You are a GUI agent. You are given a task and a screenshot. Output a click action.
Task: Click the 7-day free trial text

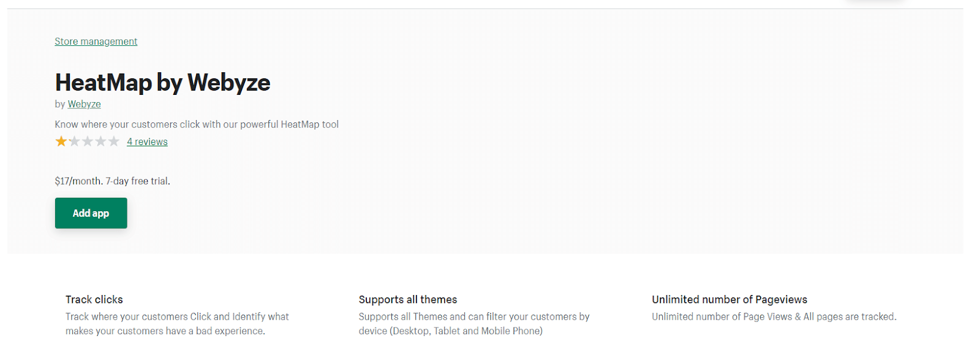[x=137, y=181]
